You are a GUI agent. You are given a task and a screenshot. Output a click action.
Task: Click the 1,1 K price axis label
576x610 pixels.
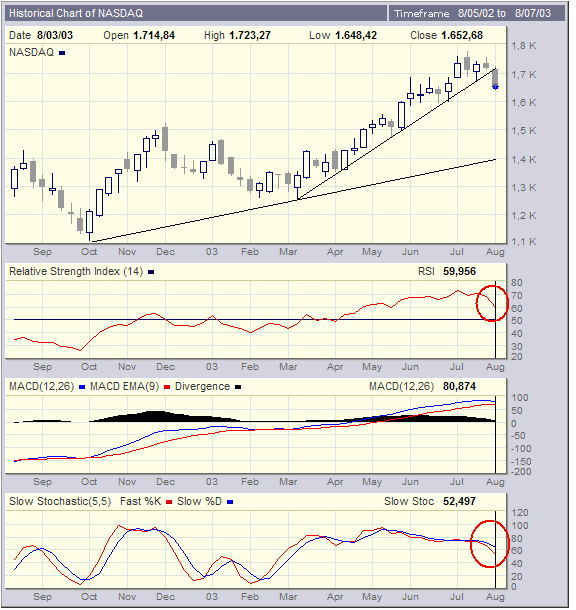523,242
